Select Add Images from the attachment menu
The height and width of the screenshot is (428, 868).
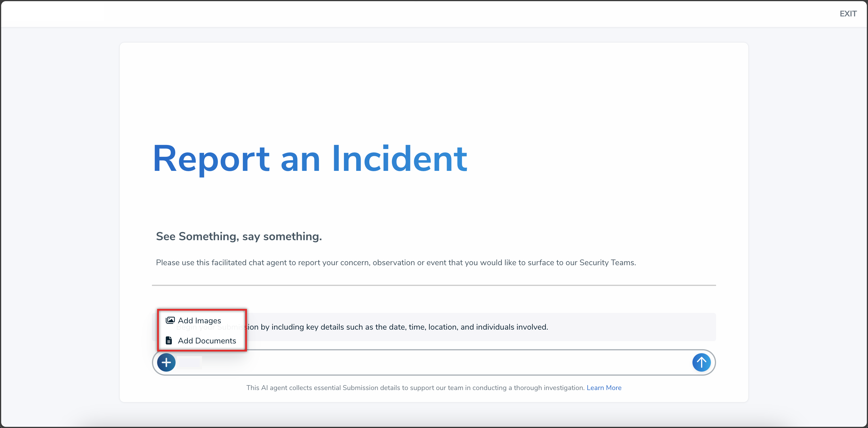point(199,320)
